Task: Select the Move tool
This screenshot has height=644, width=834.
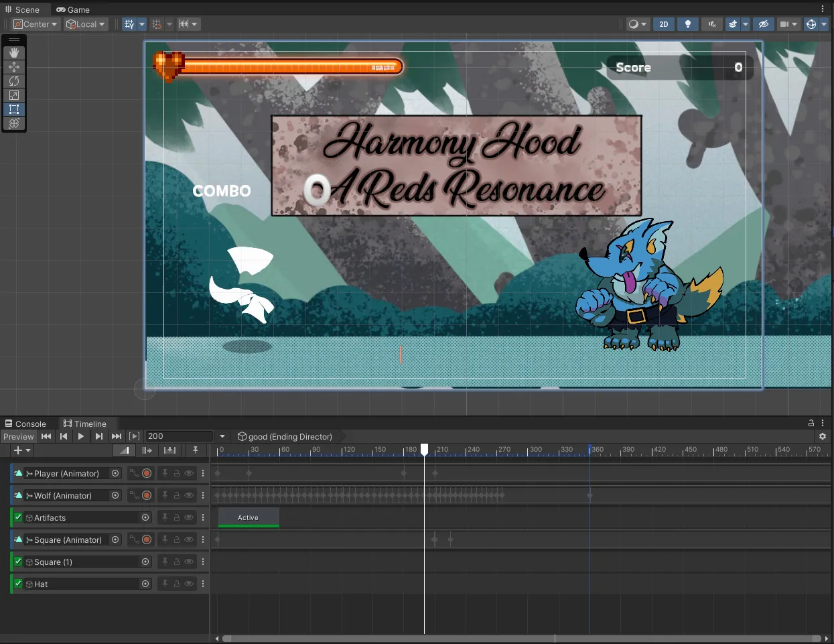Action: click(x=14, y=67)
